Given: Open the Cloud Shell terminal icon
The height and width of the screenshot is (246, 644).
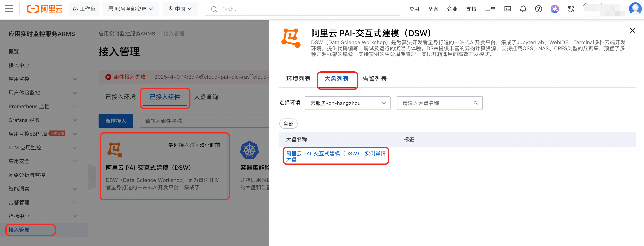Looking at the screenshot, I should 508,9.
